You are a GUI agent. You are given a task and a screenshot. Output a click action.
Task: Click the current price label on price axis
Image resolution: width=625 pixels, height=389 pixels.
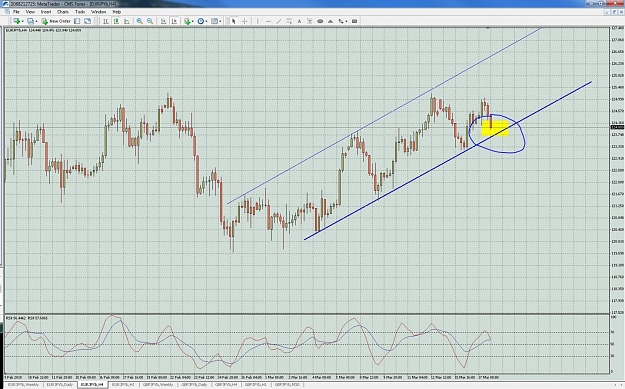617,127
